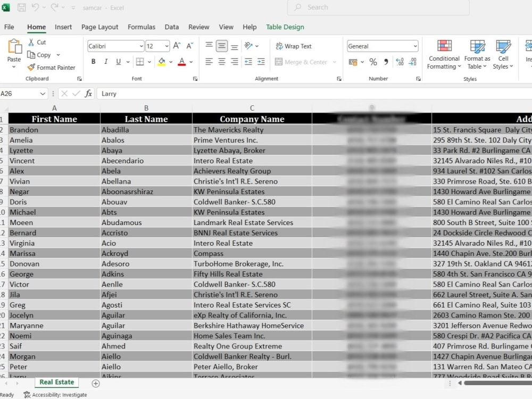Screen dimensions: 532x399
Task: Open the General number format dropdown
Action: click(x=415, y=46)
